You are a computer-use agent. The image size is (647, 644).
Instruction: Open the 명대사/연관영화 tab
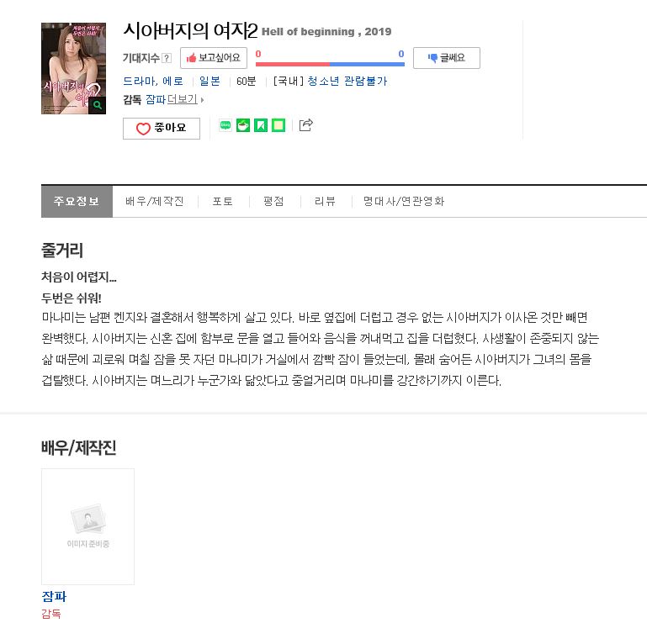404,202
